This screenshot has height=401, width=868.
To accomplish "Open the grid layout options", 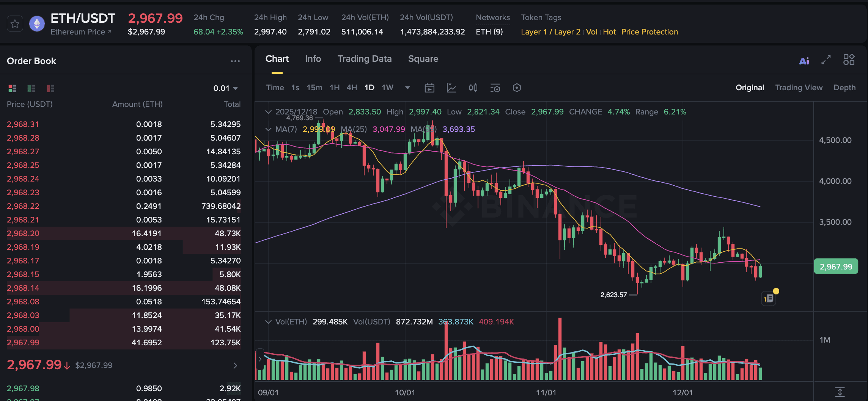I will pos(849,60).
